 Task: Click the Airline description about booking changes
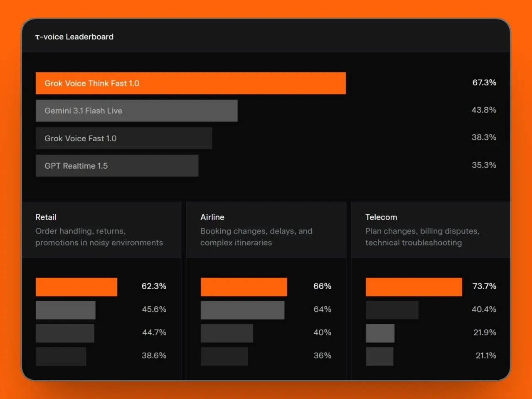(256, 237)
